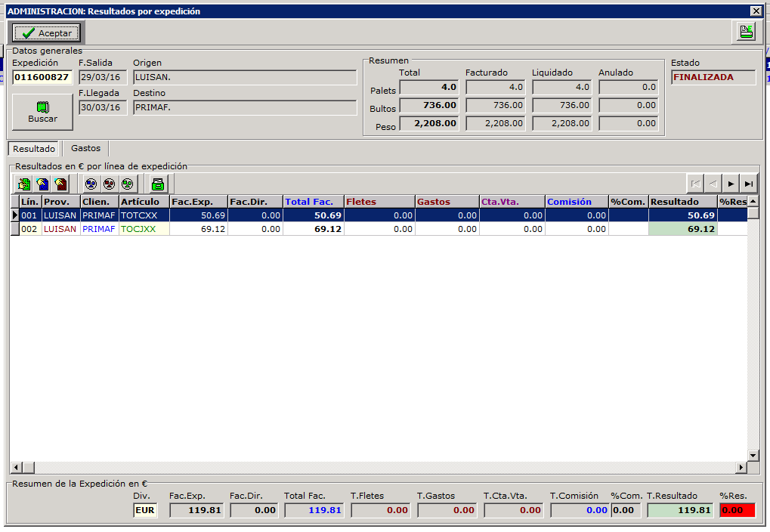Screen dimensions: 770x532
Task: Click the blue hand document toolbar icon
Action: click(x=42, y=184)
